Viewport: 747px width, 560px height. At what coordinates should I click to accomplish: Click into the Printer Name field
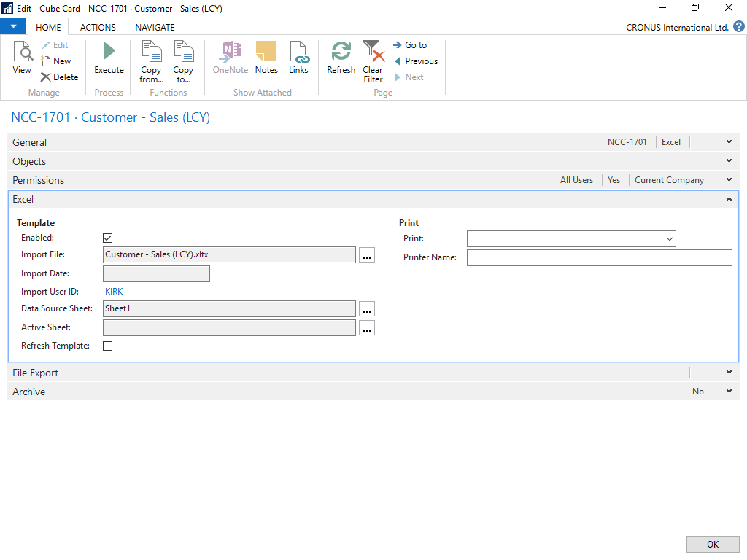click(599, 257)
